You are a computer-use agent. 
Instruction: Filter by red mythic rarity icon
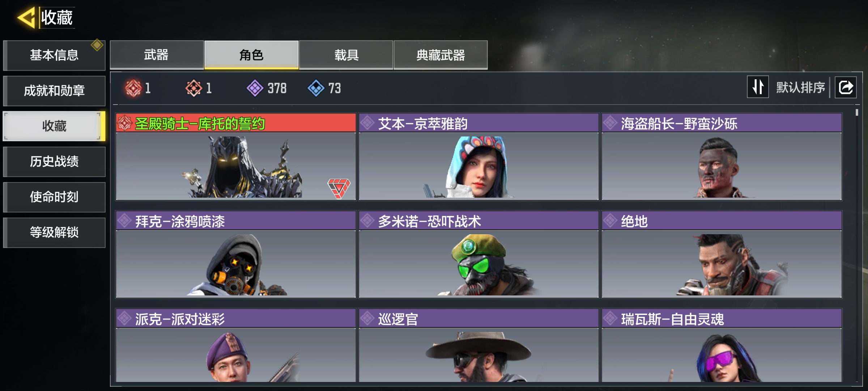point(133,88)
